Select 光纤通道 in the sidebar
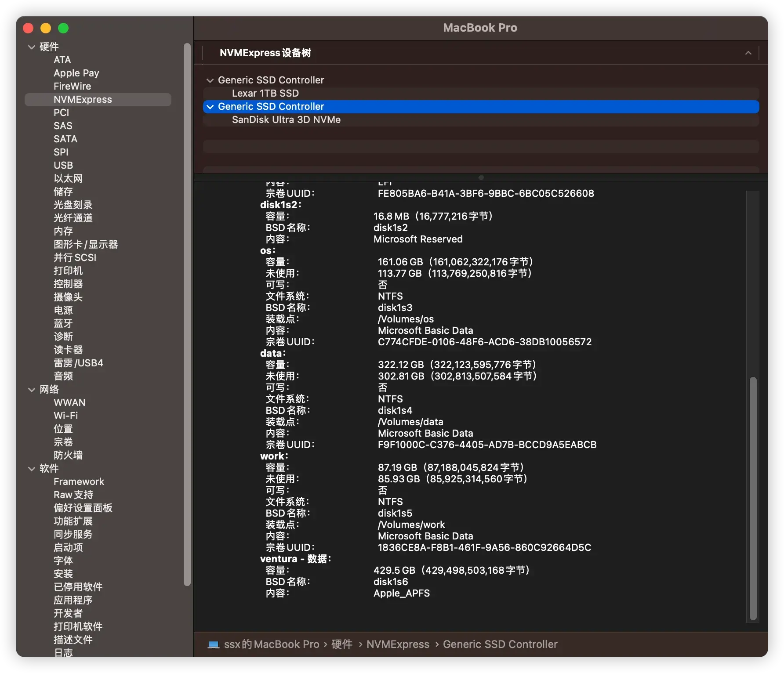Screen dimensions: 784x673 [73, 218]
